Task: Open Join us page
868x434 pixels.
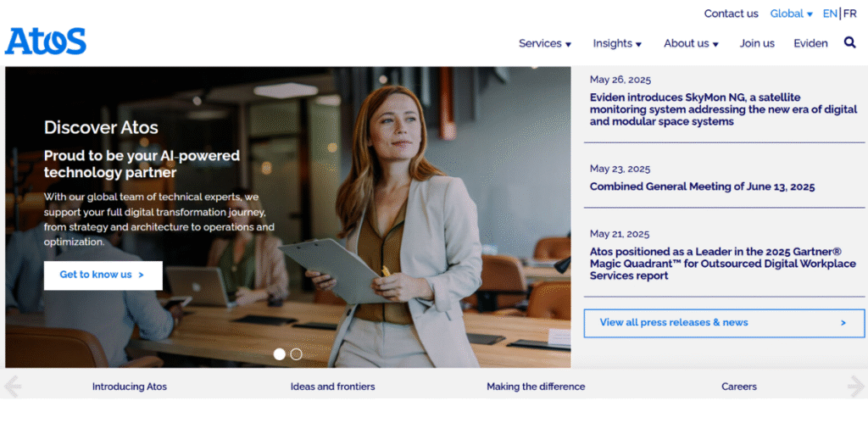Action: pyautogui.click(x=757, y=43)
